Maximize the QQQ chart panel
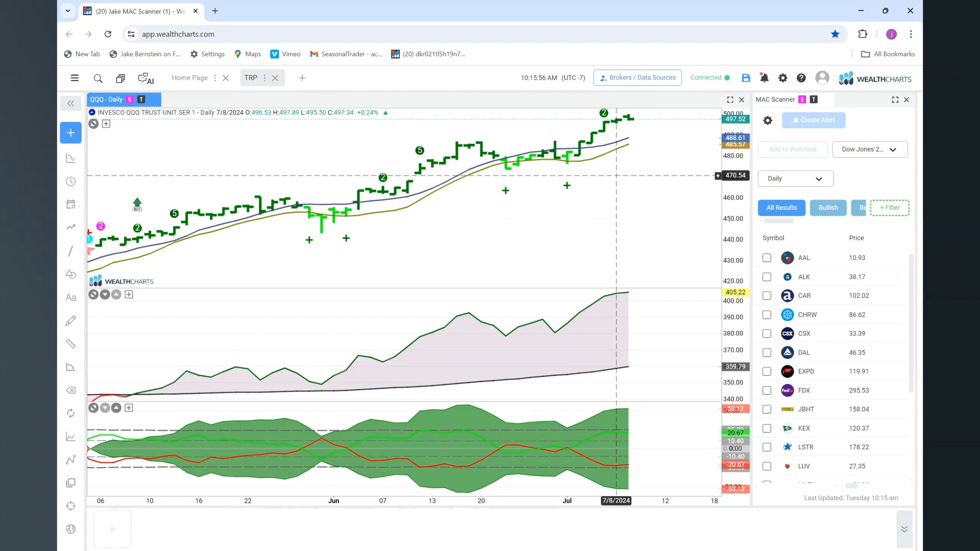Viewport: 980px width, 551px height. point(730,100)
